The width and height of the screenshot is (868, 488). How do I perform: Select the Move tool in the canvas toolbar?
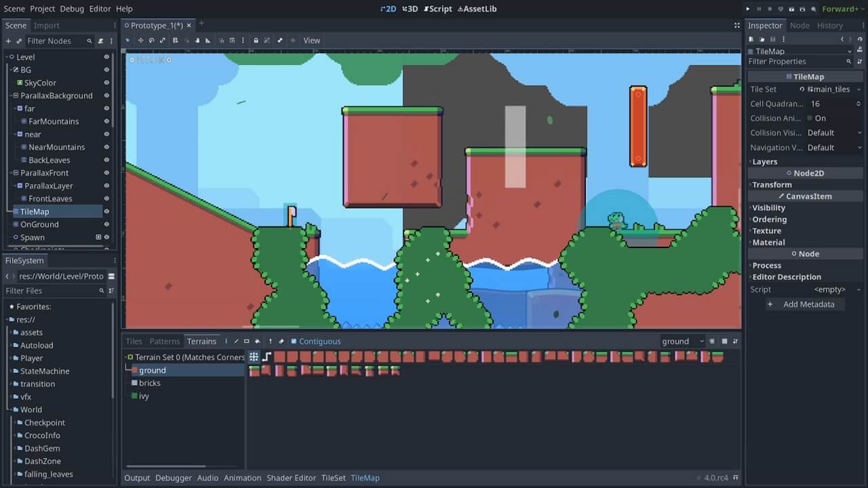click(x=140, y=41)
